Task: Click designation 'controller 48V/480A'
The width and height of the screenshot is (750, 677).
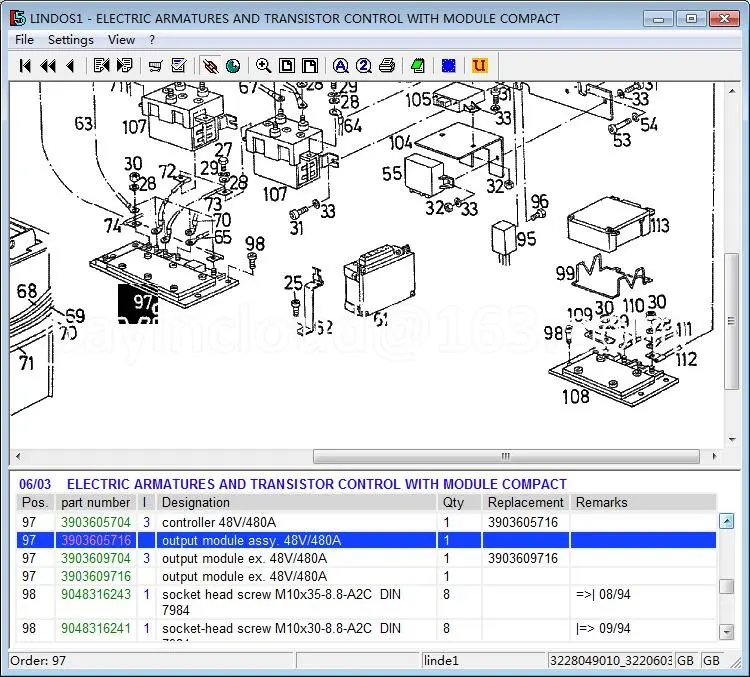Action: pyautogui.click(x=219, y=522)
